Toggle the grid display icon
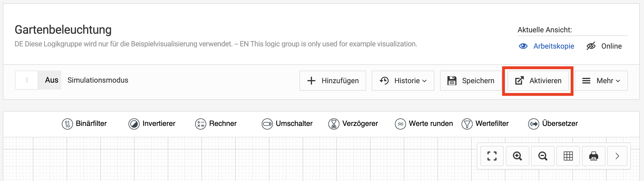 click(568, 156)
